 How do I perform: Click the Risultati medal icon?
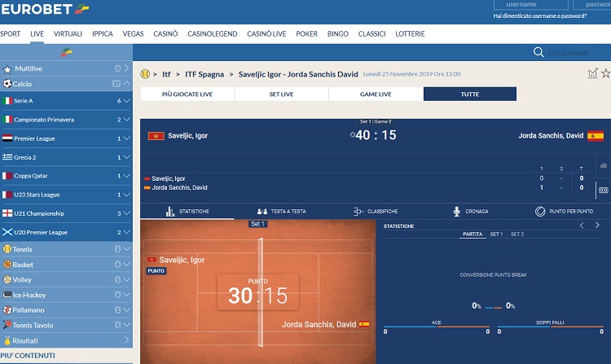(7, 340)
